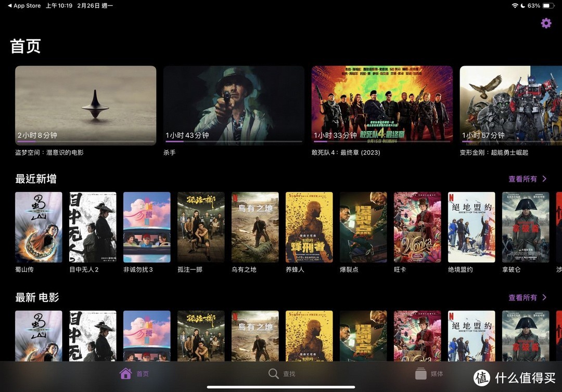562x392 pixels.
Task: Open yellow 养蜂人 poster in 最新 电影 row
Action: point(309,336)
